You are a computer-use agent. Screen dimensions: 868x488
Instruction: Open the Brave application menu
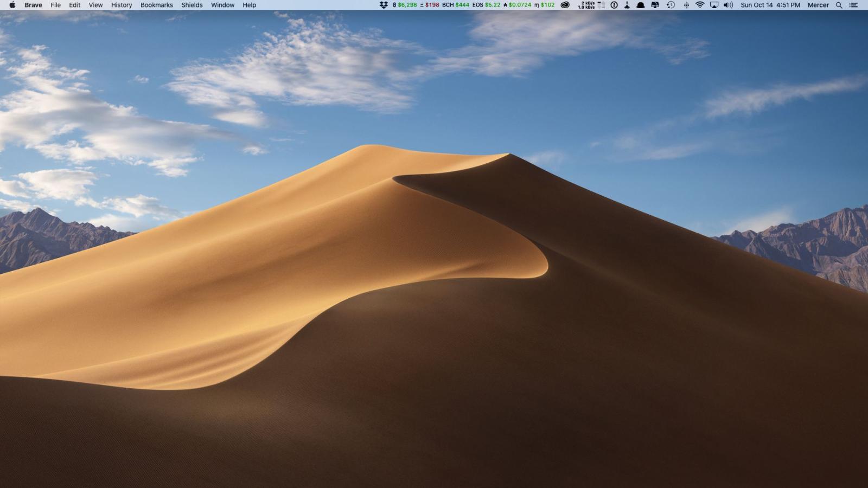tap(33, 5)
